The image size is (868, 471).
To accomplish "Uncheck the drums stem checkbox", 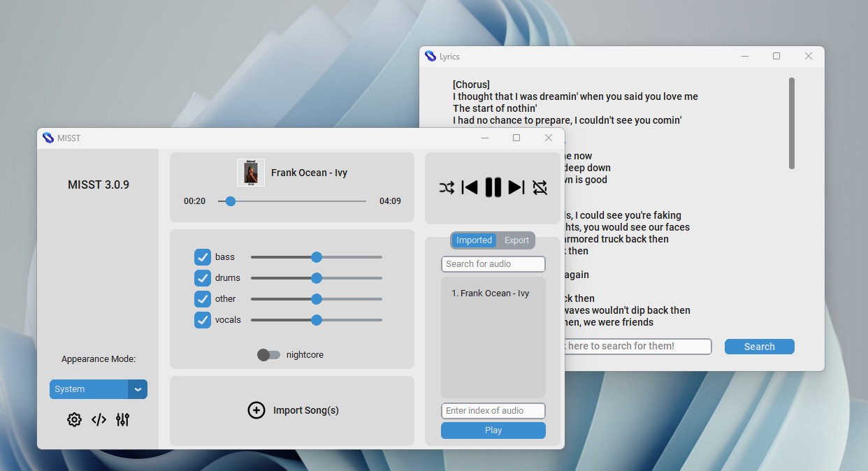I will tap(203, 278).
